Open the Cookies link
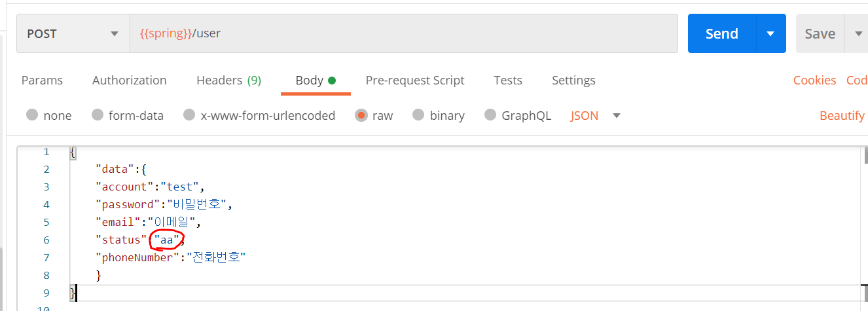Viewport: 868px width, 311px height. click(814, 81)
